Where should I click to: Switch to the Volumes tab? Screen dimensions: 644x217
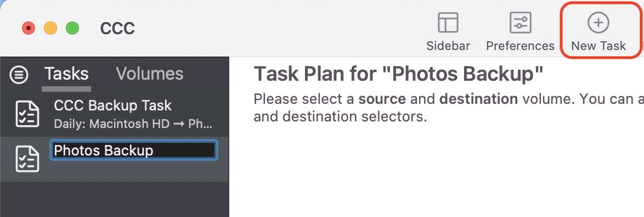click(x=150, y=74)
